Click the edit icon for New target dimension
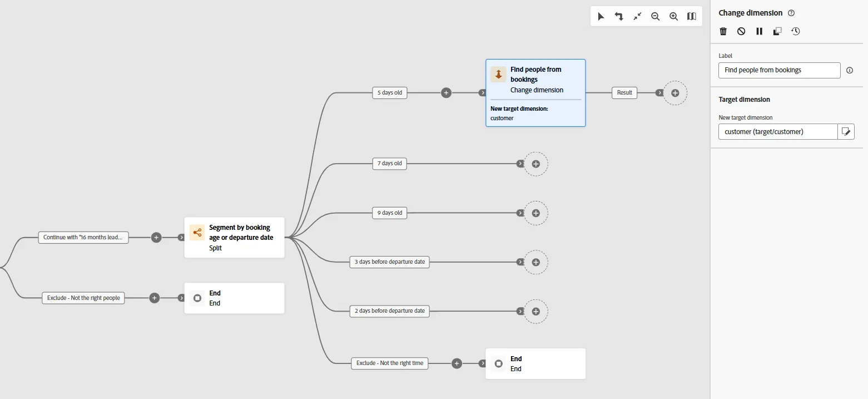Screen dimensions: 868x399 846,132
